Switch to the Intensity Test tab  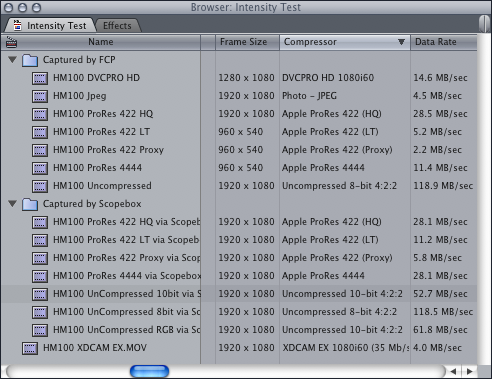50,25
